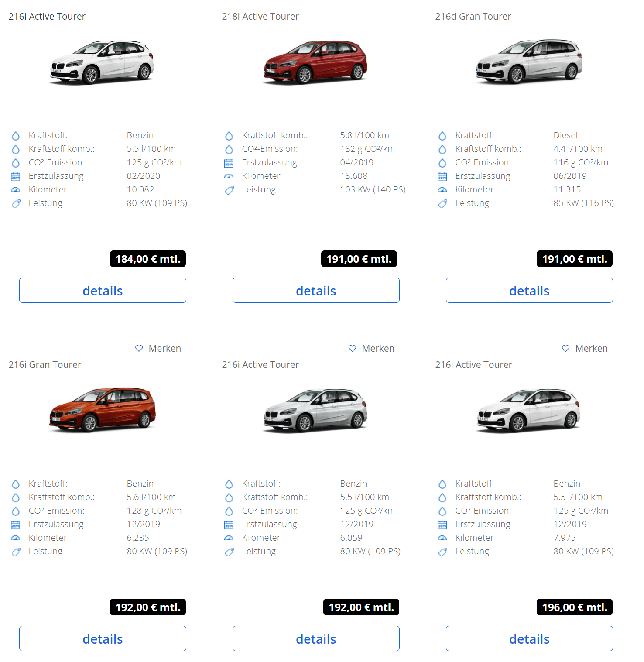Click the '5.8 l/100 km' consumption value
The width and height of the screenshot is (644, 662).
point(365,135)
